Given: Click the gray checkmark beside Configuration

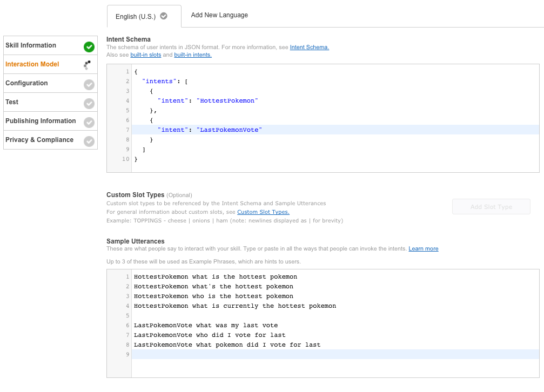Looking at the screenshot, I should [x=89, y=85].
